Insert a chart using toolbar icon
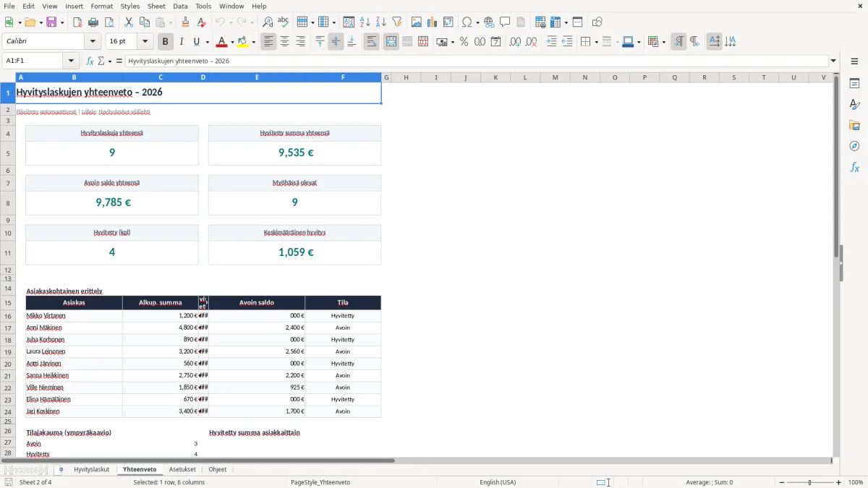Viewport: 868px width, 488px height. pyautogui.click(x=433, y=22)
